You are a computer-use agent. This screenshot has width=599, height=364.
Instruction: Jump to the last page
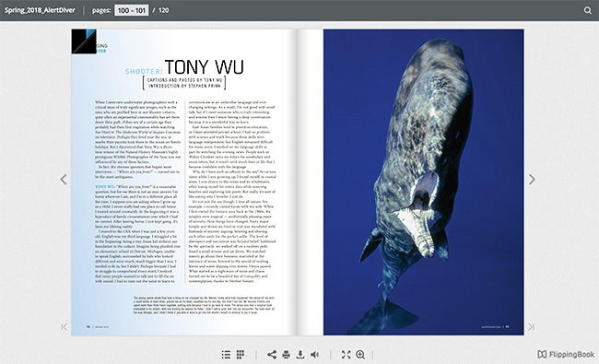[x=532, y=326]
